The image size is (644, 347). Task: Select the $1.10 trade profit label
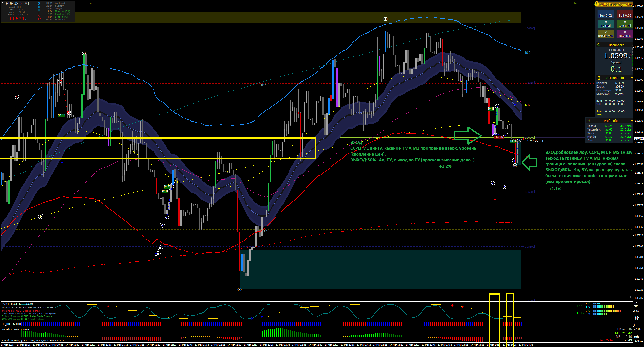click(62, 115)
